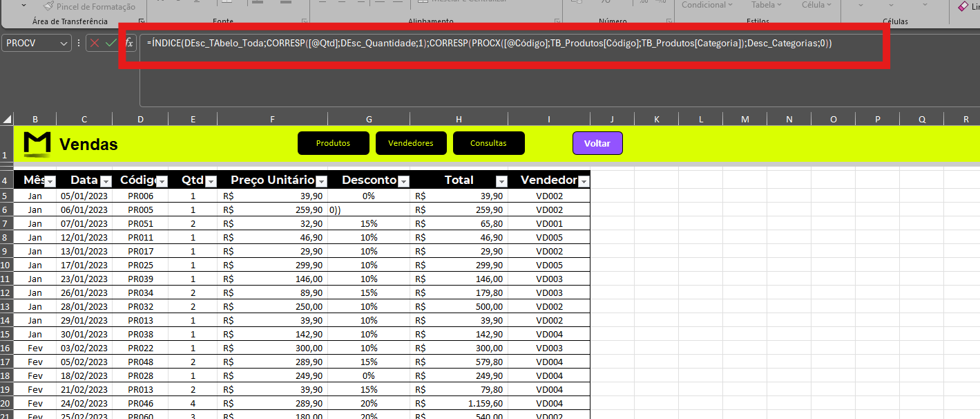The width and height of the screenshot is (980, 419).
Task: Select discount cell in row 6 showing 0))
Action: pos(369,209)
